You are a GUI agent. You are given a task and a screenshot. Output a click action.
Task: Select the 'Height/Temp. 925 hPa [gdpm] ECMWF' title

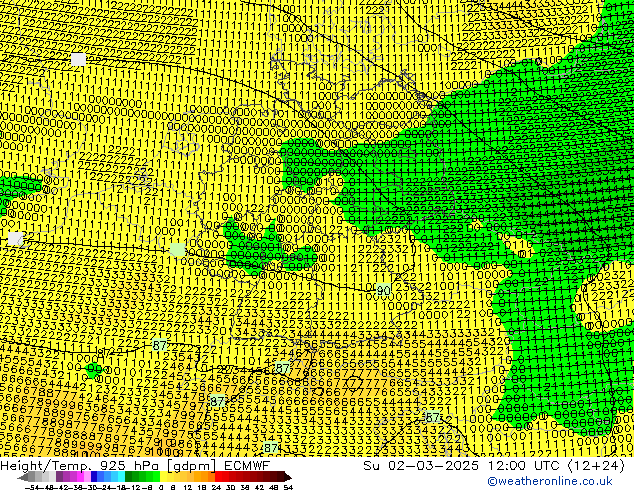135,465
